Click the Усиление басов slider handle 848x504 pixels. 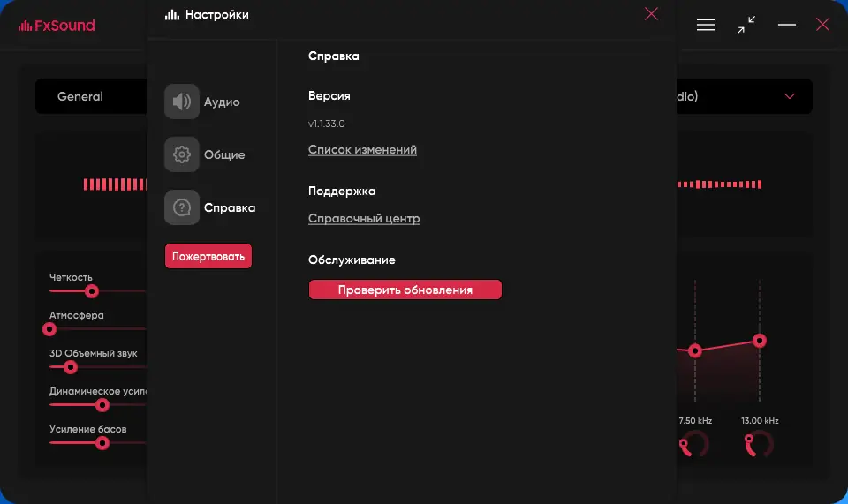pos(102,442)
